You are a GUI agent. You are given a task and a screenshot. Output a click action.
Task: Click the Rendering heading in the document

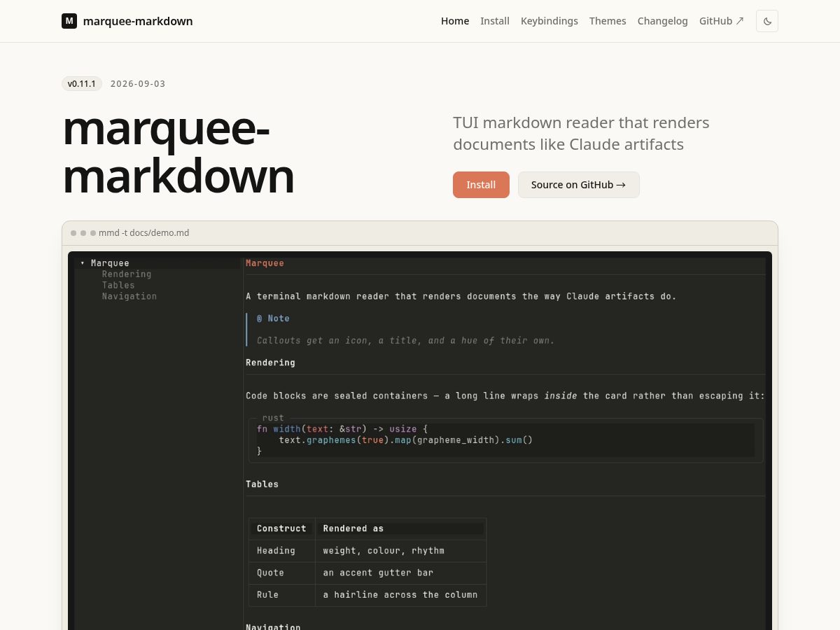coord(270,363)
